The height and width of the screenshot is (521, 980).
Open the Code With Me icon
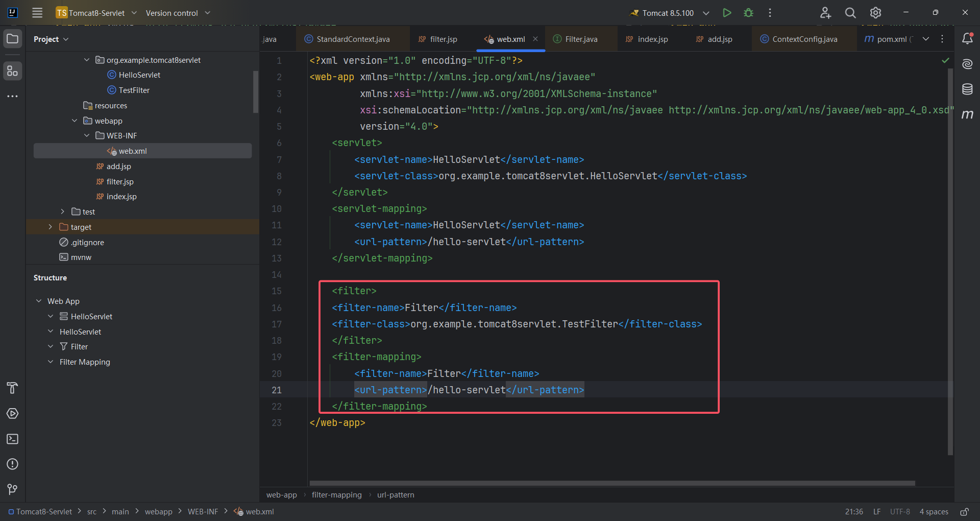point(825,13)
